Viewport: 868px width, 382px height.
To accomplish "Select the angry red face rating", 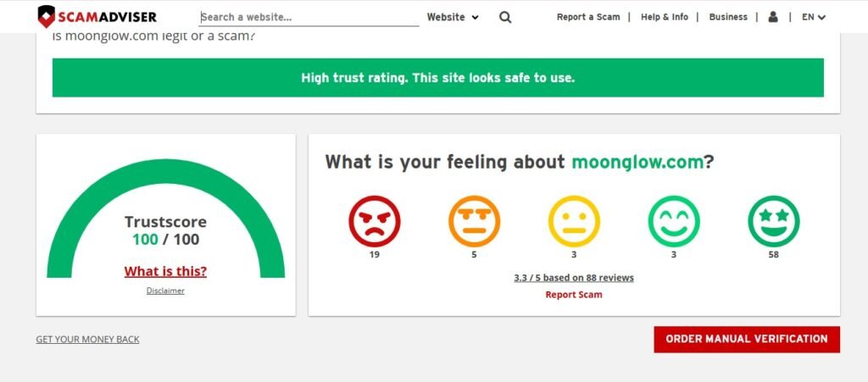I will click(x=374, y=221).
